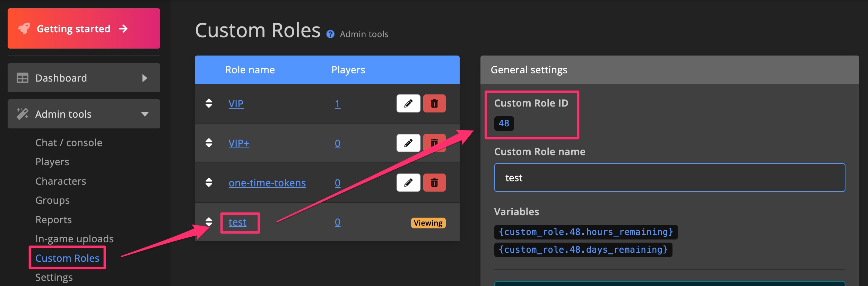Click the hours_remaining variable tag
868x286 pixels.
point(586,232)
